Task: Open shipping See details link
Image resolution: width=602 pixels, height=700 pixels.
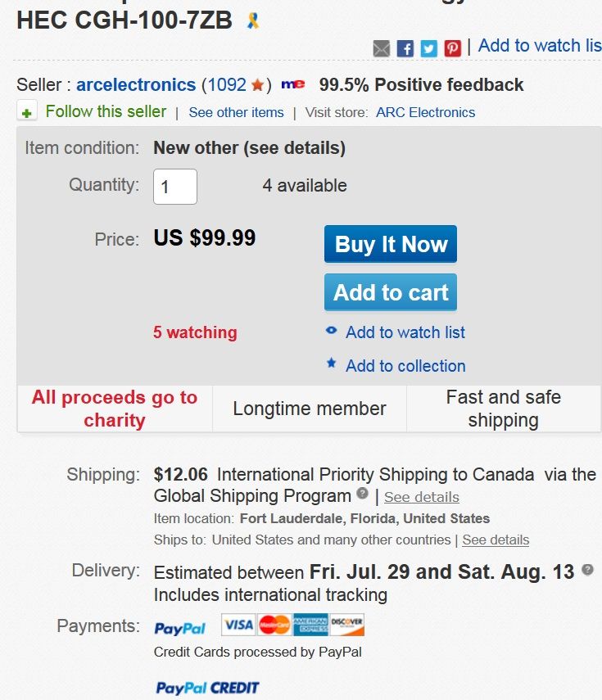Action: (x=422, y=497)
